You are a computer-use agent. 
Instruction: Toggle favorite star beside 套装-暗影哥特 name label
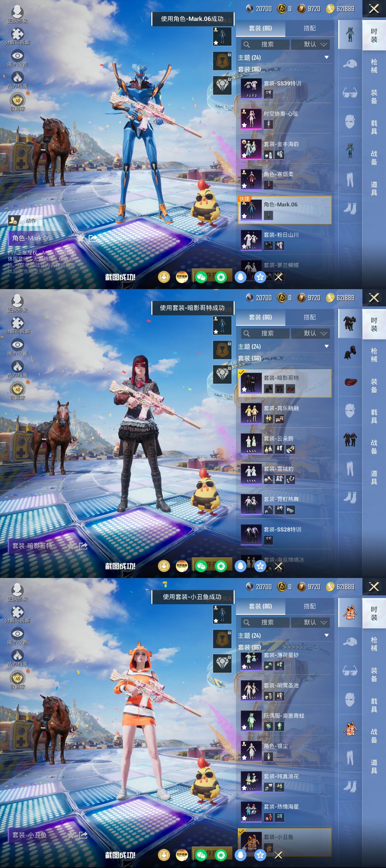coord(71,546)
